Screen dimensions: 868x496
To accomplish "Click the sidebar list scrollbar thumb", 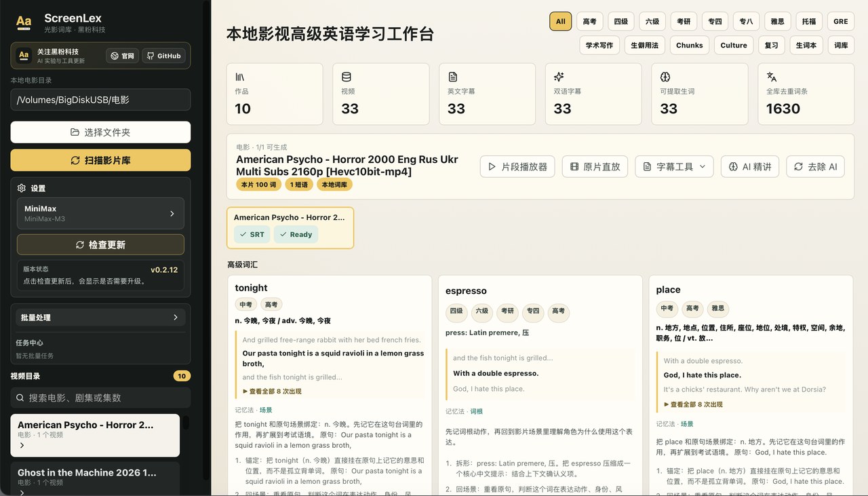I will click(186, 422).
